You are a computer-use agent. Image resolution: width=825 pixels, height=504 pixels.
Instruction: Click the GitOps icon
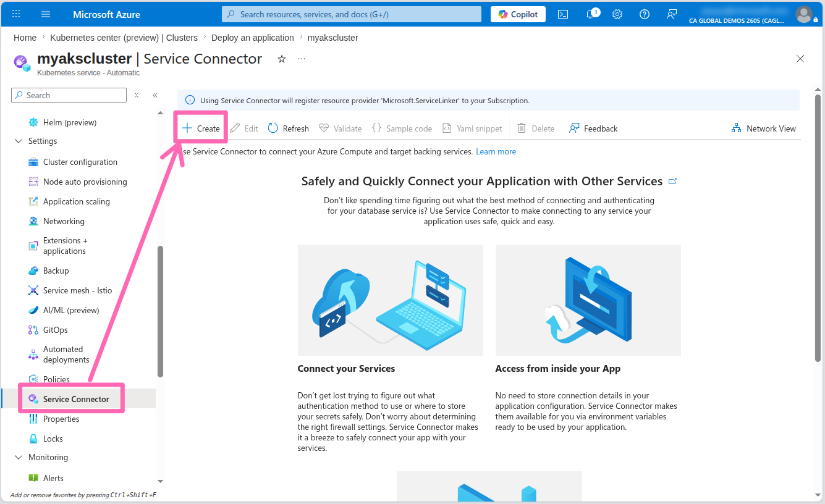coord(33,330)
